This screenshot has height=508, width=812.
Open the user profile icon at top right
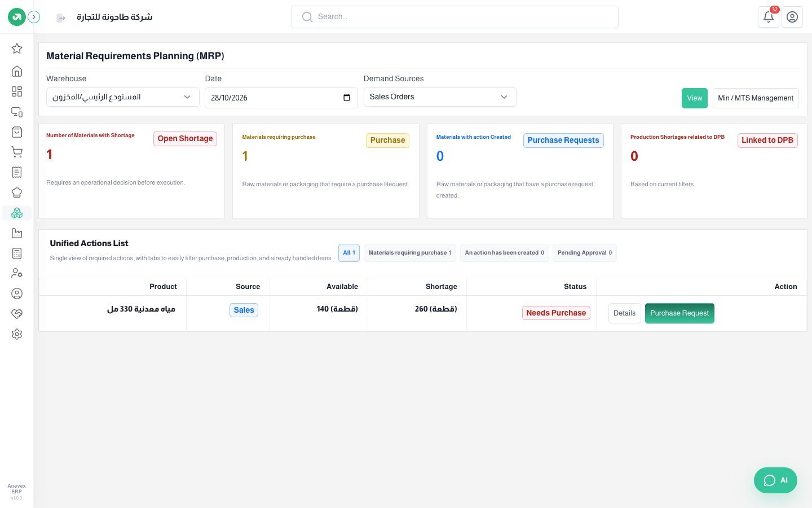pyautogui.click(x=792, y=17)
